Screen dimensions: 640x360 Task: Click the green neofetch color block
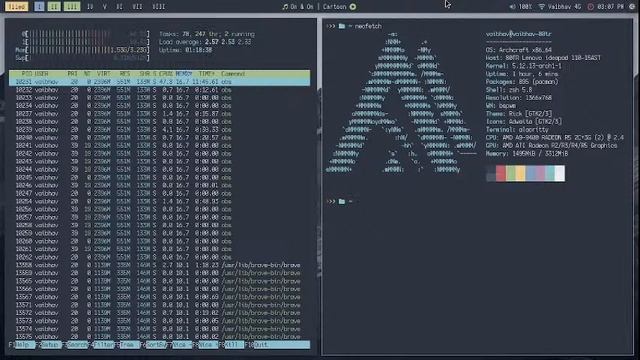(x=511, y=173)
